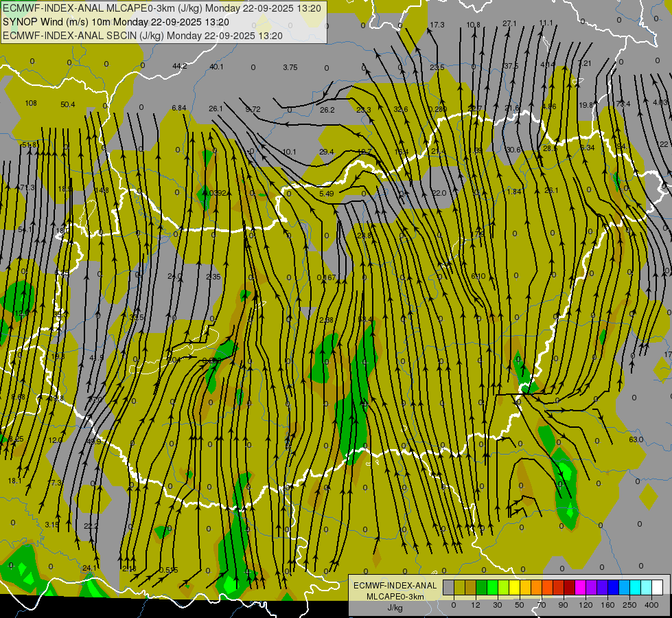Select the SYNOP Wind 10m header line
The image size is (672, 618).
(x=116, y=22)
